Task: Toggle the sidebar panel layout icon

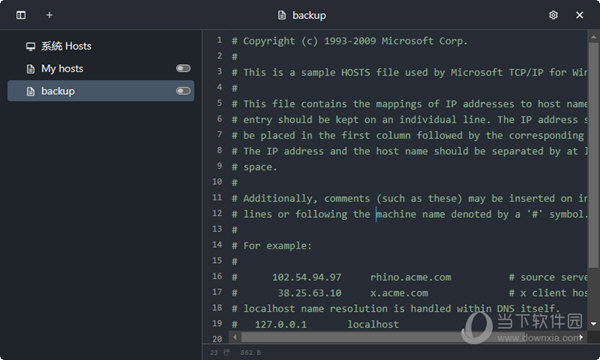Action: [x=21, y=15]
